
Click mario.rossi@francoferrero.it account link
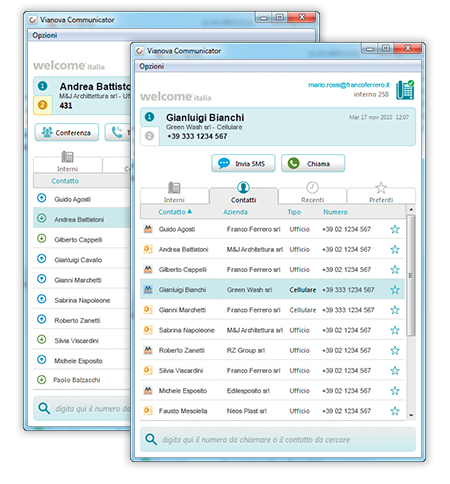(349, 85)
